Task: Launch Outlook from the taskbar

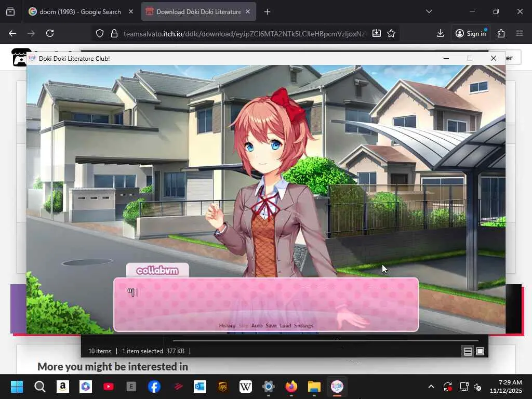Action: pos(200,387)
